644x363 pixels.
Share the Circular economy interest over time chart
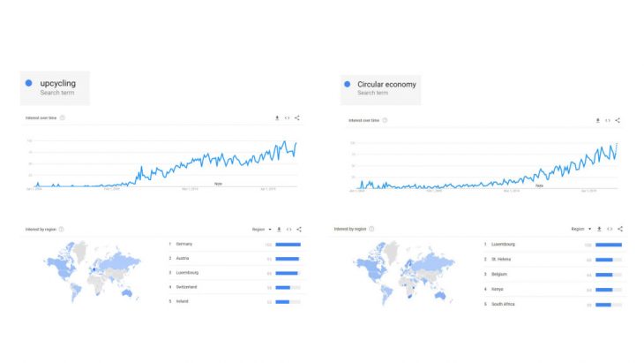(x=618, y=120)
